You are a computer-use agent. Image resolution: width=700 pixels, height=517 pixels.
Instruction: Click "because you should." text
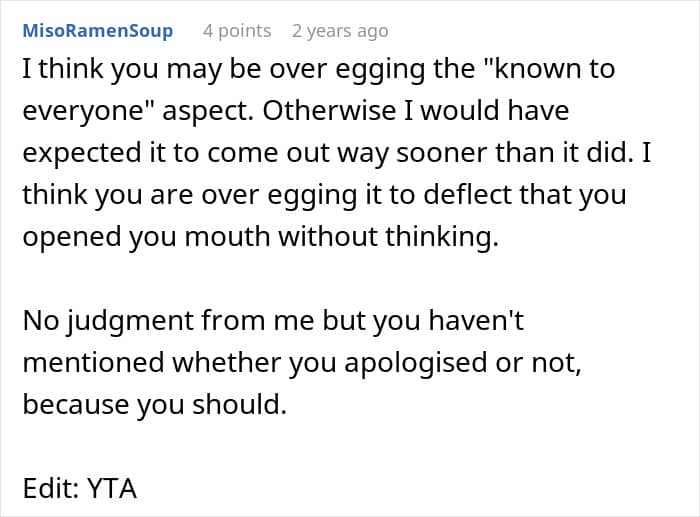[154, 406]
